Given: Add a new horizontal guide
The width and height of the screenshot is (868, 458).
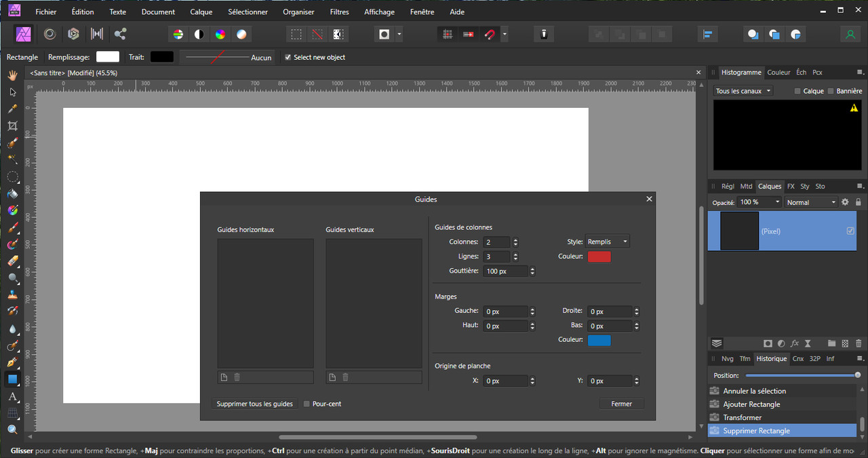Looking at the screenshot, I should coord(224,377).
